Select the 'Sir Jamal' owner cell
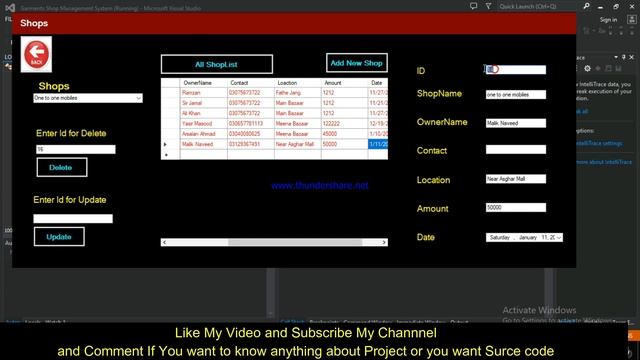 coord(203,103)
